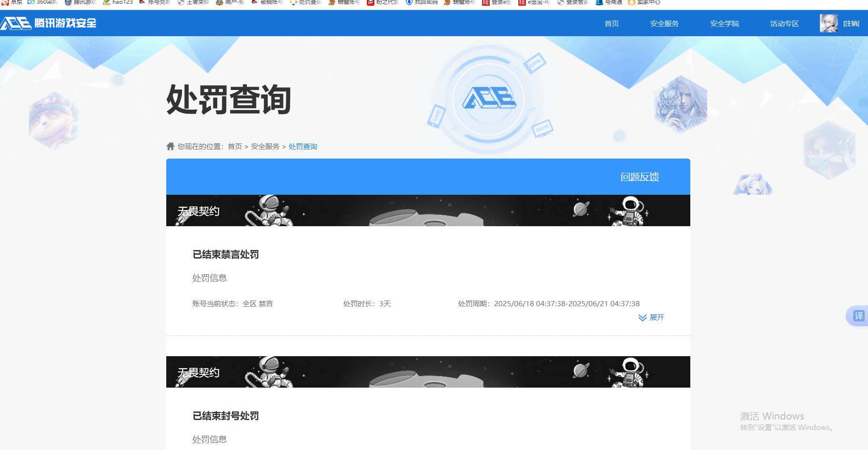Image resolution: width=868 pixels, height=450 pixels.
Task: Click the 译 translate tab on right edge
Action: pyautogui.click(x=858, y=316)
